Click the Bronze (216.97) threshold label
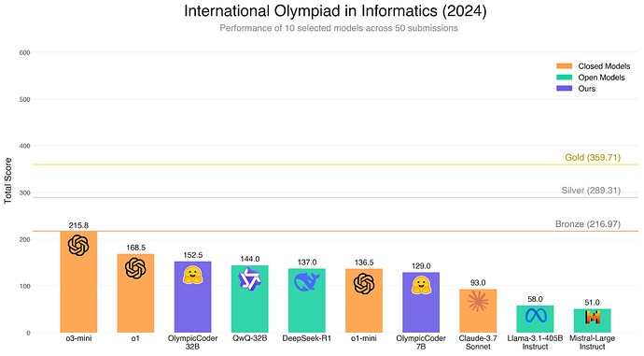The width and height of the screenshot is (644, 356). [588, 224]
